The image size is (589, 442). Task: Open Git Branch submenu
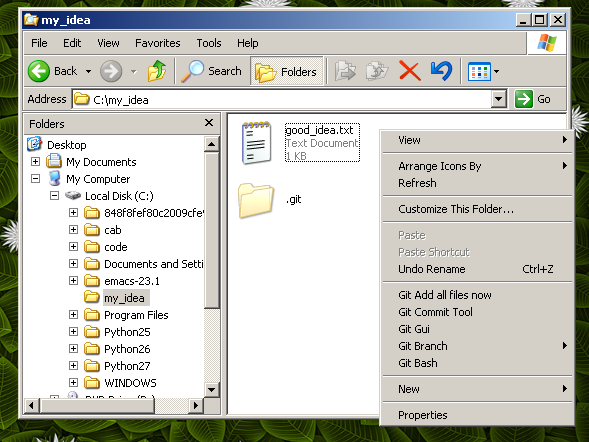pos(477,346)
